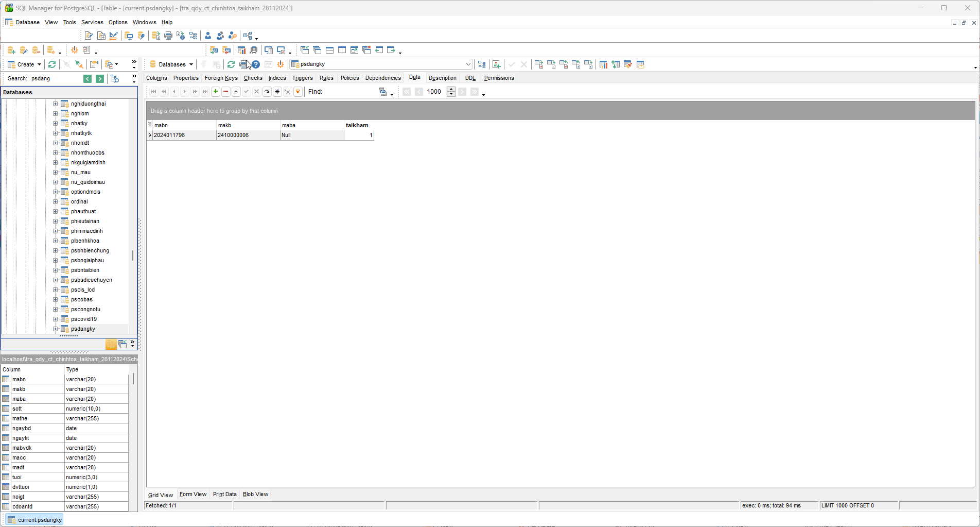Click the current.psdangky window tab
Viewport: 980px width, 527px height.
tap(35, 520)
